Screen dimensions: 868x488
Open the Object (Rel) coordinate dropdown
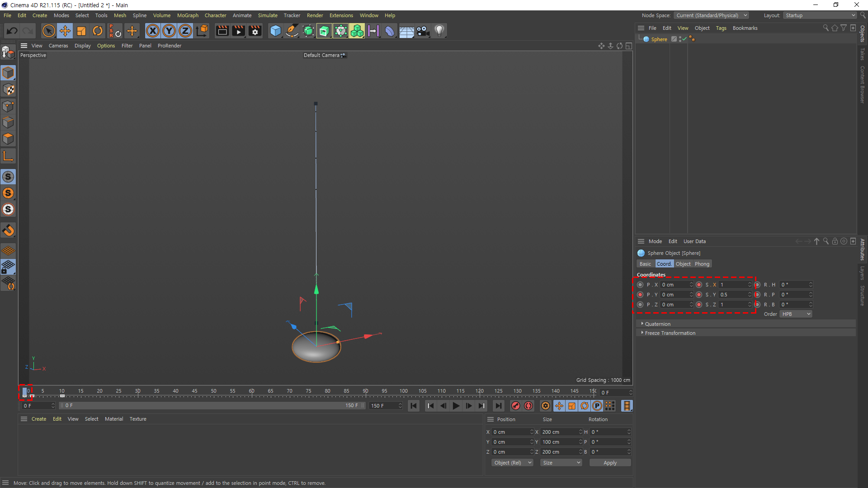pyautogui.click(x=512, y=463)
